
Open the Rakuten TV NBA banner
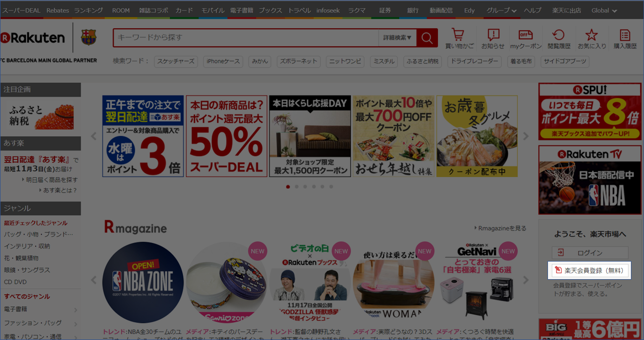[x=590, y=180]
